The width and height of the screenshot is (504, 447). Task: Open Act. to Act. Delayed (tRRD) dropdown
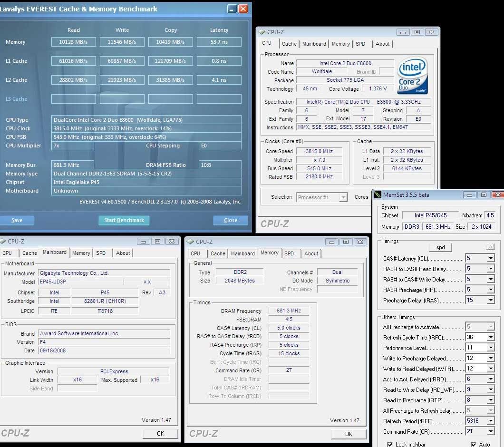(491, 379)
